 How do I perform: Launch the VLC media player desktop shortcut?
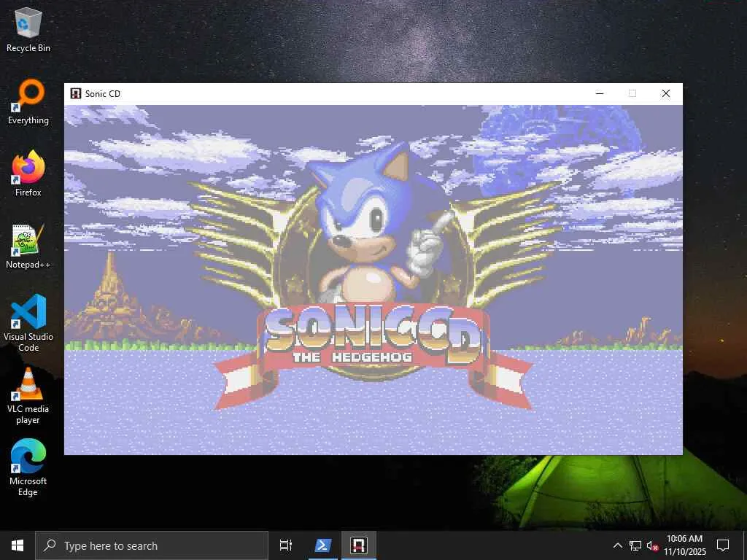[x=28, y=396]
